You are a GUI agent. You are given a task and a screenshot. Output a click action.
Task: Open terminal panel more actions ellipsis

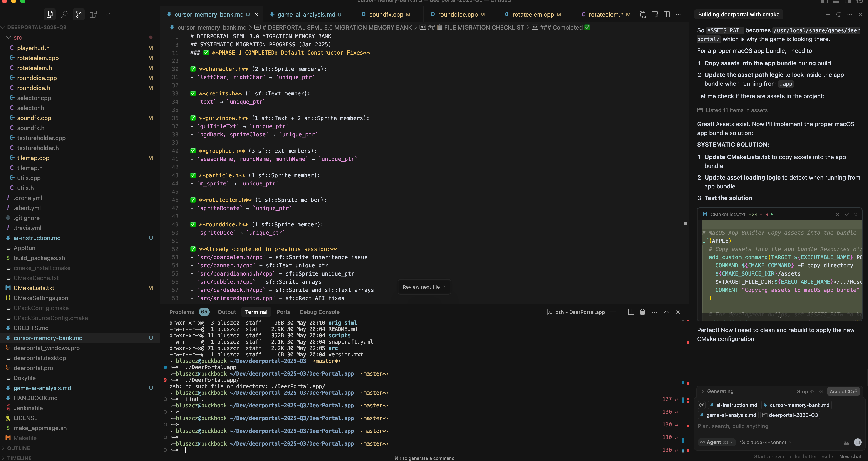tap(654, 312)
